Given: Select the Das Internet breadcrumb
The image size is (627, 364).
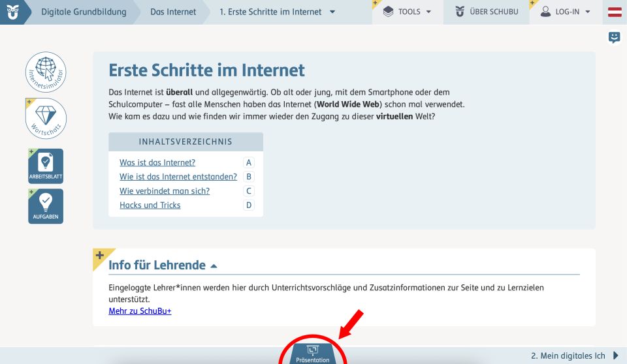Looking at the screenshot, I should point(172,12).
